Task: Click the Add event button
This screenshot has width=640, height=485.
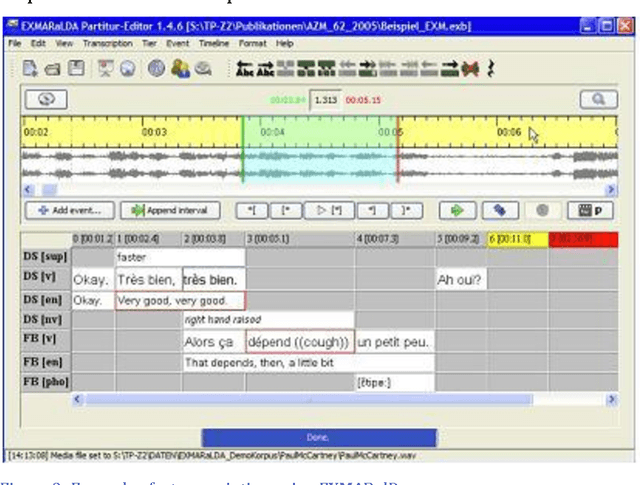Action: [x=67, y=211]
